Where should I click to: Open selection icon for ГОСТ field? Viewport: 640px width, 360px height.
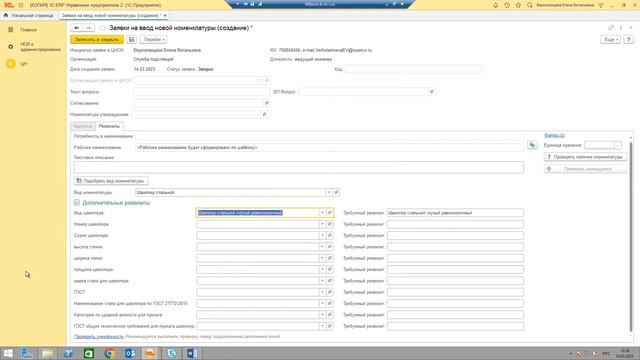click(x=330, y=292)
